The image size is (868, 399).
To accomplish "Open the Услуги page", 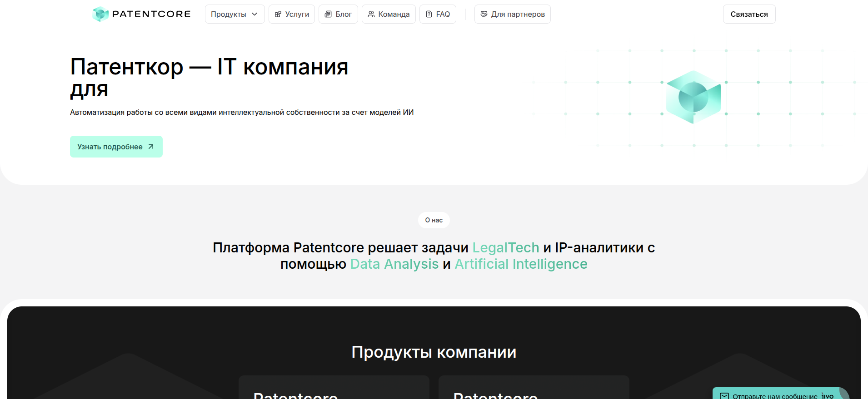I will (292, 14).
